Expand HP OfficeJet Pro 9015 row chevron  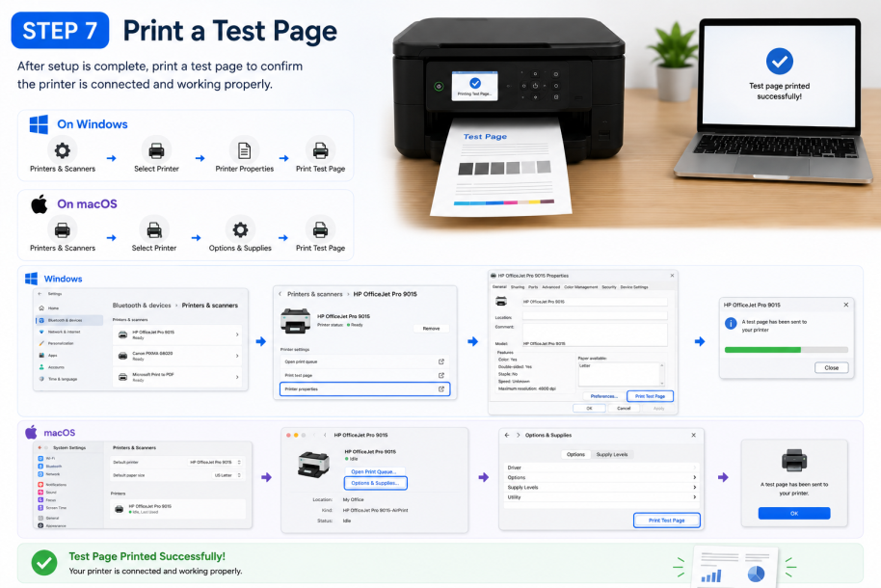[237, 334]
